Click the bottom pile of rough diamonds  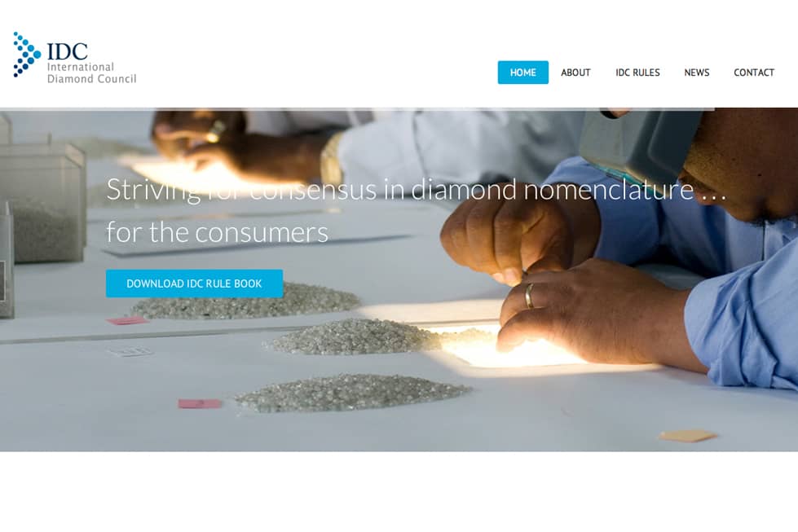point(353,392)
